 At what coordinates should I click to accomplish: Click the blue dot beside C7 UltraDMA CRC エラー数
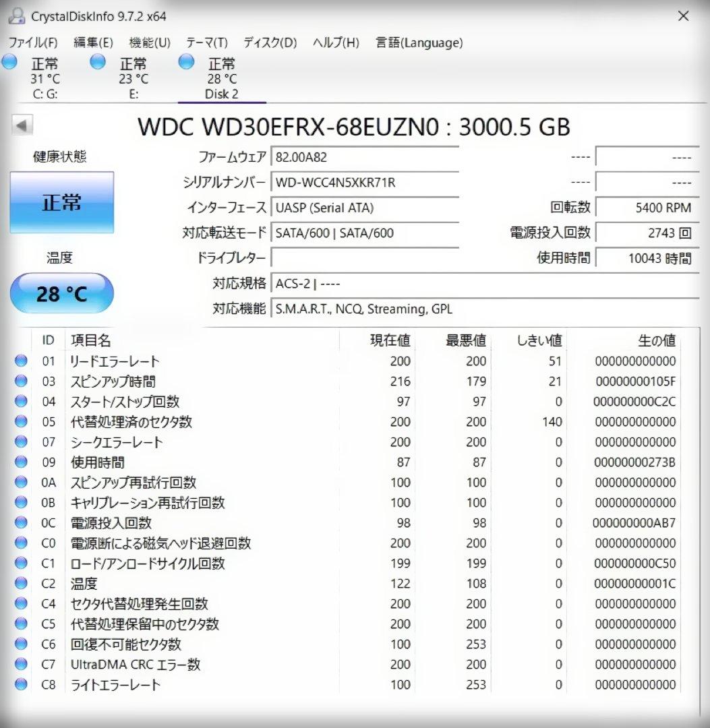coord(20,665)
